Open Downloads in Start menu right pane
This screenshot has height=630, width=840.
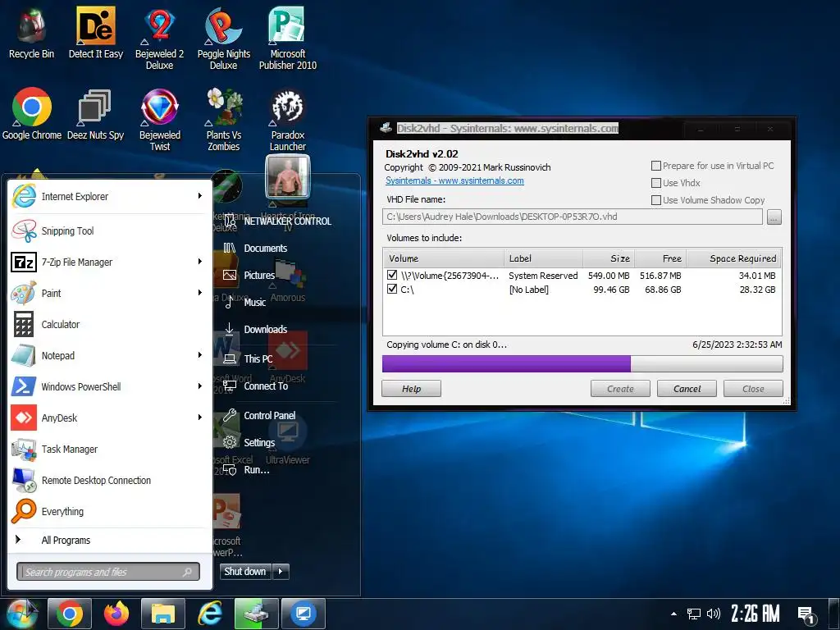(x=265, y=329)
